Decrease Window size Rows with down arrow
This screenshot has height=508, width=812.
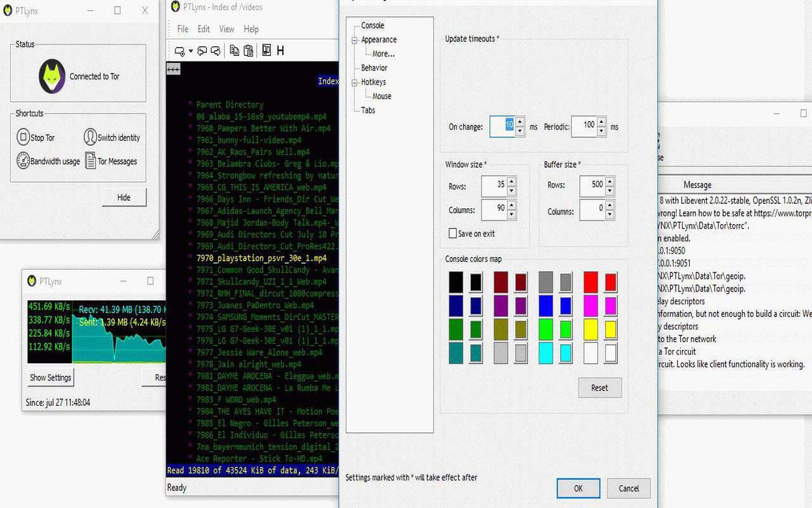click(511, 190)
